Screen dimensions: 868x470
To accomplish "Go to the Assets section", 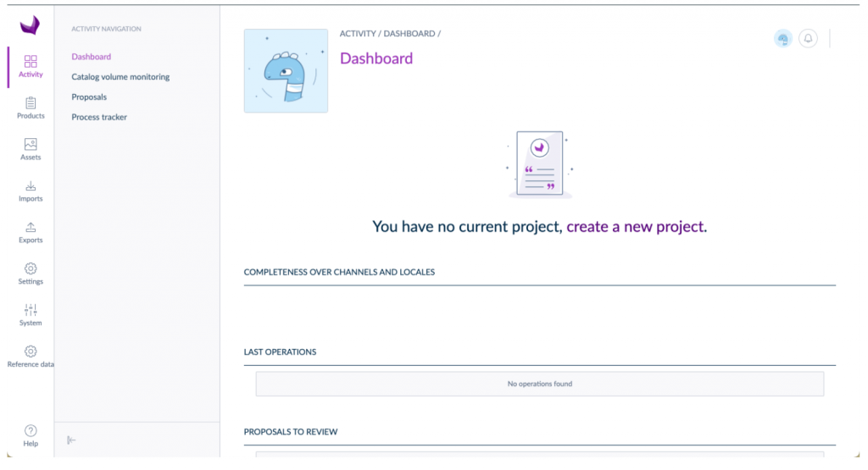I will [x=31, y=149].
